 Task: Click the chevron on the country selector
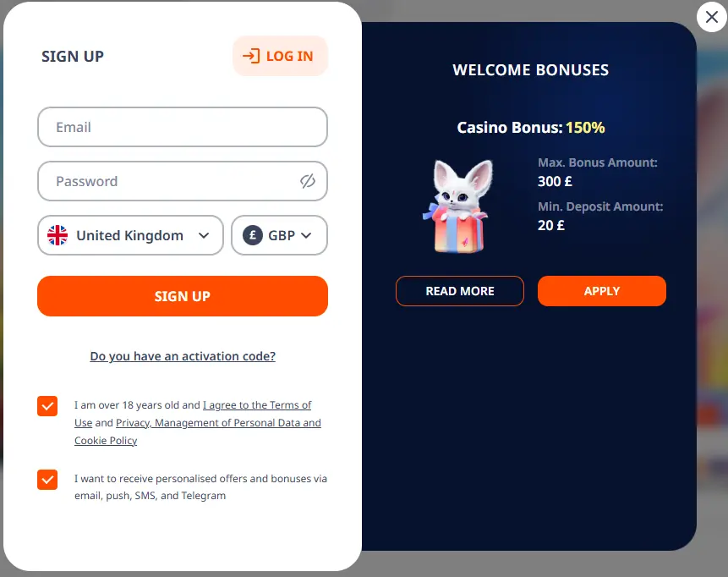point(205,235)
